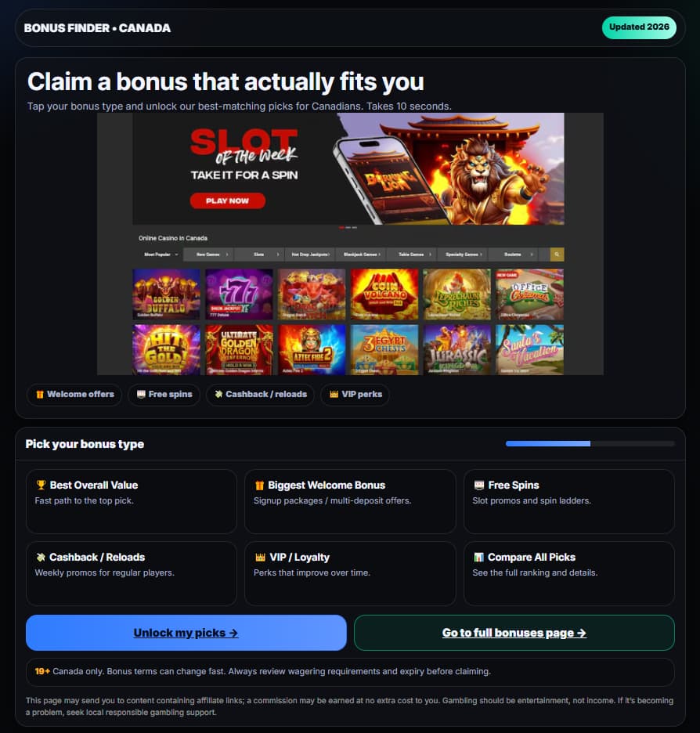Expand the New Games category arrow
The height and width of the screenshot is (733, 700).
pyautogui.click(x=226, y=255)
